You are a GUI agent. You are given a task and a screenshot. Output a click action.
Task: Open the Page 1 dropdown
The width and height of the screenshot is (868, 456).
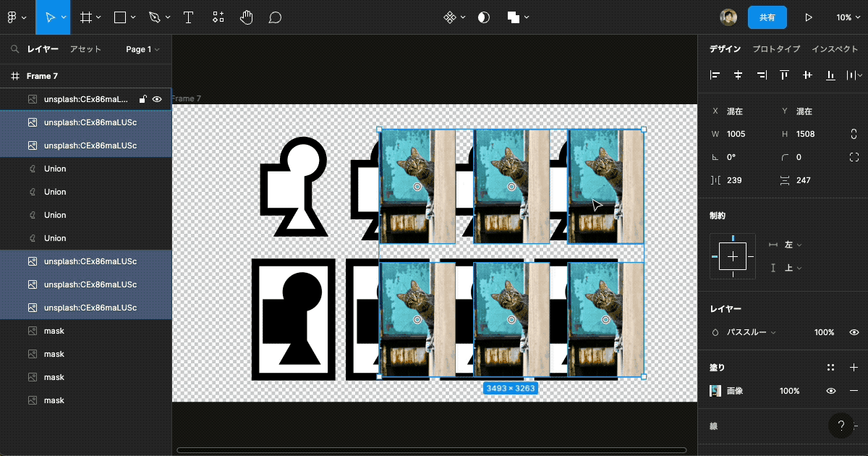(x=142, y=49)
